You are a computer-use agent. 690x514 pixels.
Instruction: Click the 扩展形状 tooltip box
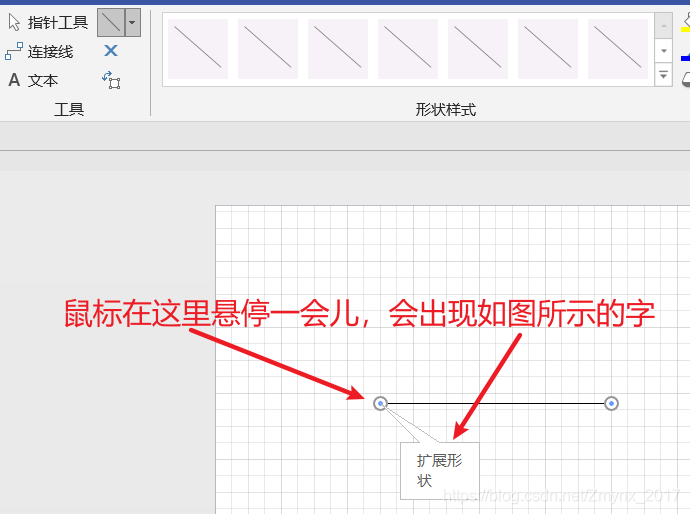(x=440, y=471)
